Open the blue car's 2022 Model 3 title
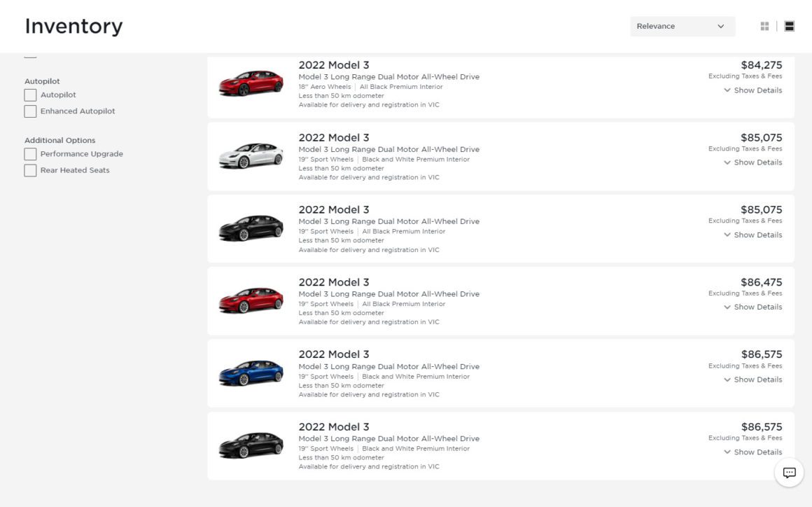The width and height of the screenshot is (812, 507). pyautogui.click(x=334, y=354)
